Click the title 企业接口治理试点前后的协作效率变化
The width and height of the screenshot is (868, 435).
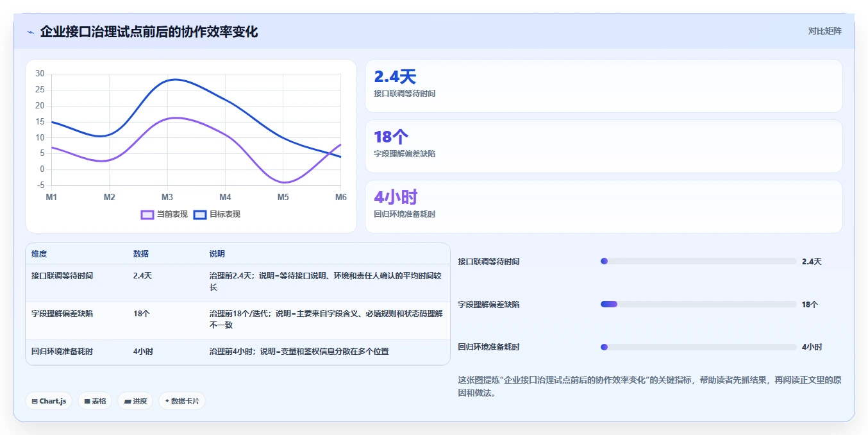(149, 31)
